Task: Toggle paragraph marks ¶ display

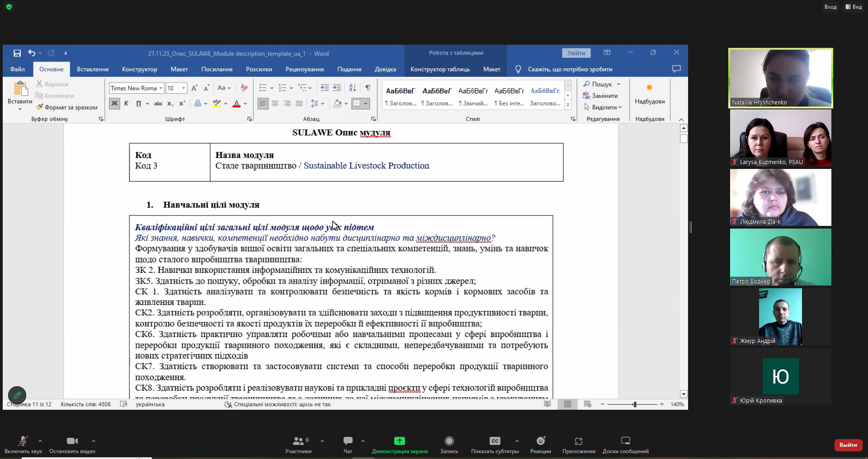Action: tap(368, 88)
